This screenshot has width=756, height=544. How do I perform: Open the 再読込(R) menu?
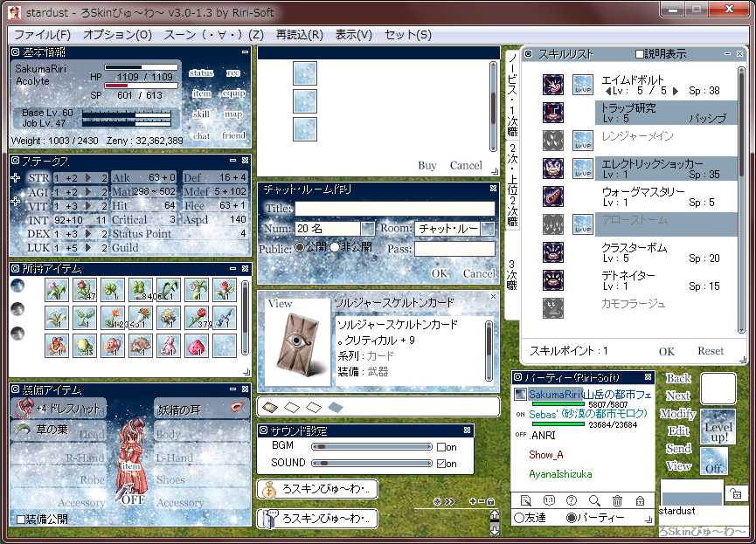click(x=300, y=35)
